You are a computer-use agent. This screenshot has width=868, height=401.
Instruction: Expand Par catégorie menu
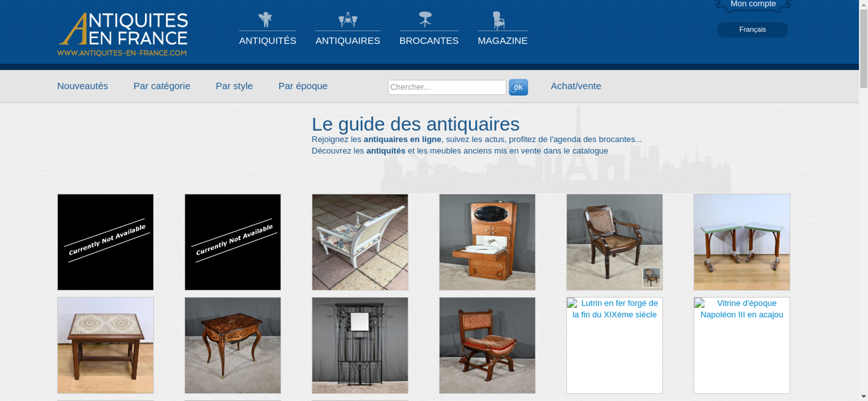pyautogui.click(x=162, y=86)
